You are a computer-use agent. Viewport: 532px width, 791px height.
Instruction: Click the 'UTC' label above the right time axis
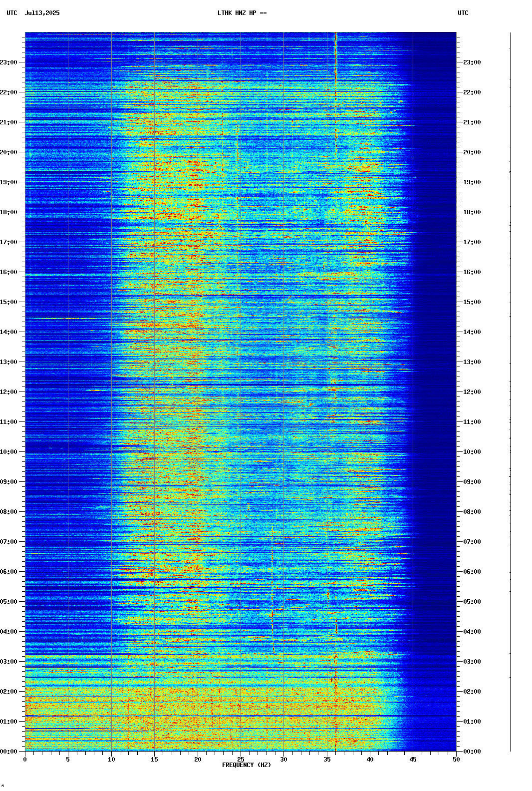coord(463,13)
